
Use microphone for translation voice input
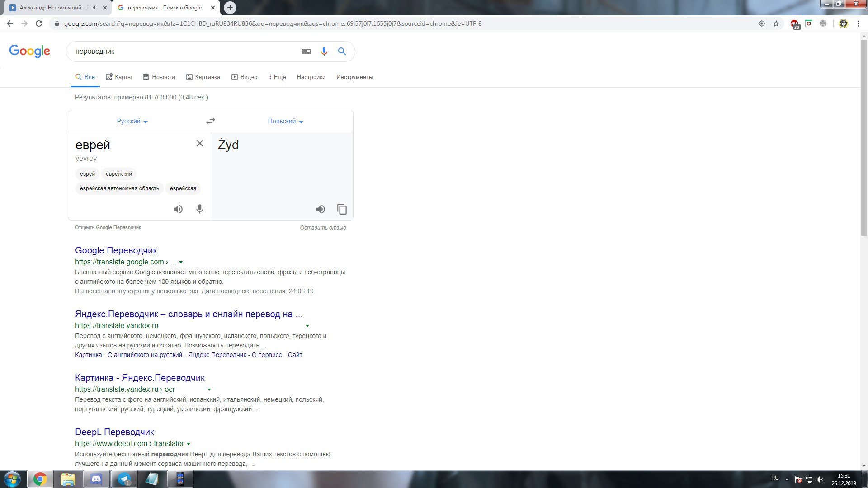[199, 209]
